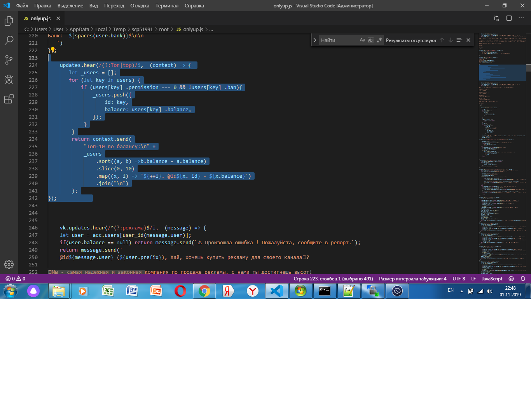This screenshot has width=531, height=420.
Task: Toggle Use Regular Expression in find widget
Action: click(379, 40)
